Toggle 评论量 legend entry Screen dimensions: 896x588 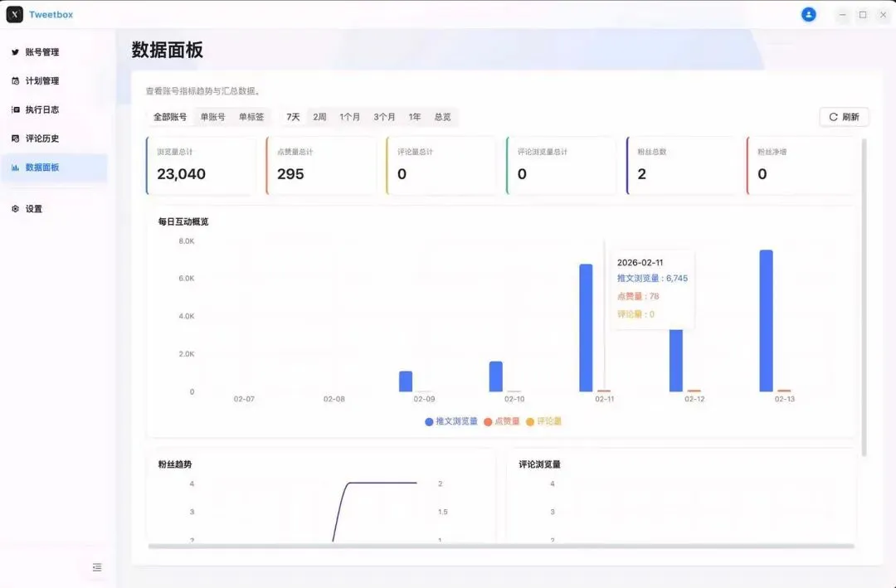pos(545,421)
